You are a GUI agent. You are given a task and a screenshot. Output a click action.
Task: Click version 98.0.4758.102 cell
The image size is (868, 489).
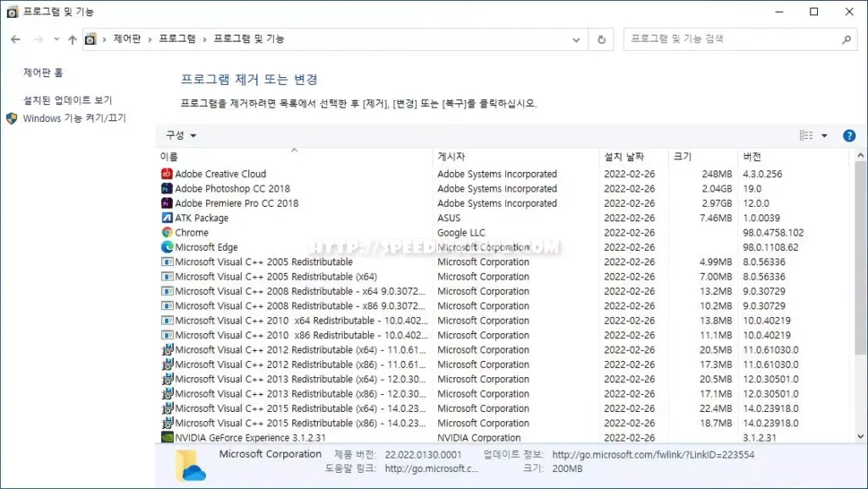pos(773,233)
